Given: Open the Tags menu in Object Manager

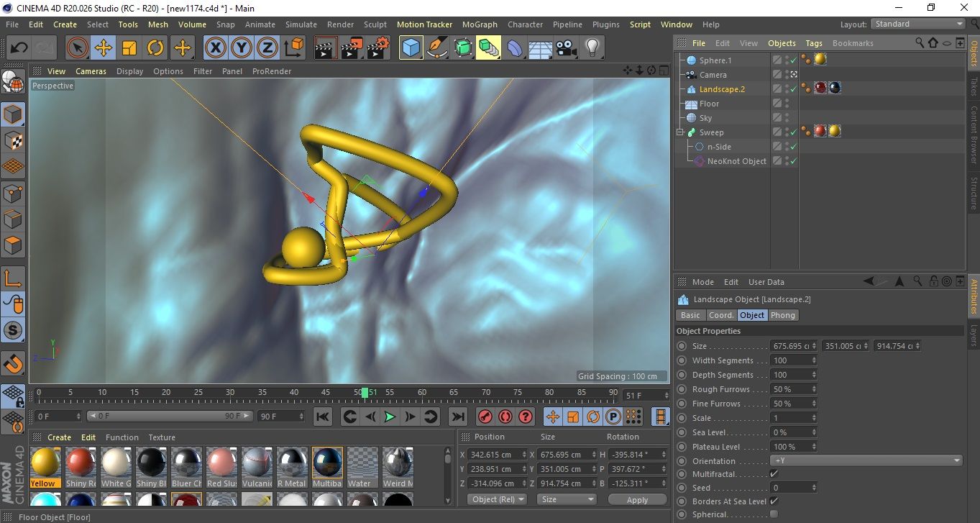Looking at the screenshot, I should 814,43.
